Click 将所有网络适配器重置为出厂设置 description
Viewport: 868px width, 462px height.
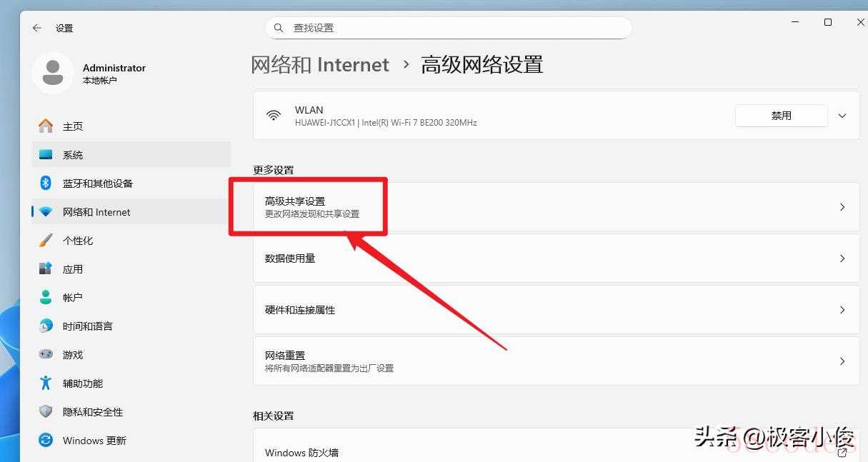click(329, 368)
